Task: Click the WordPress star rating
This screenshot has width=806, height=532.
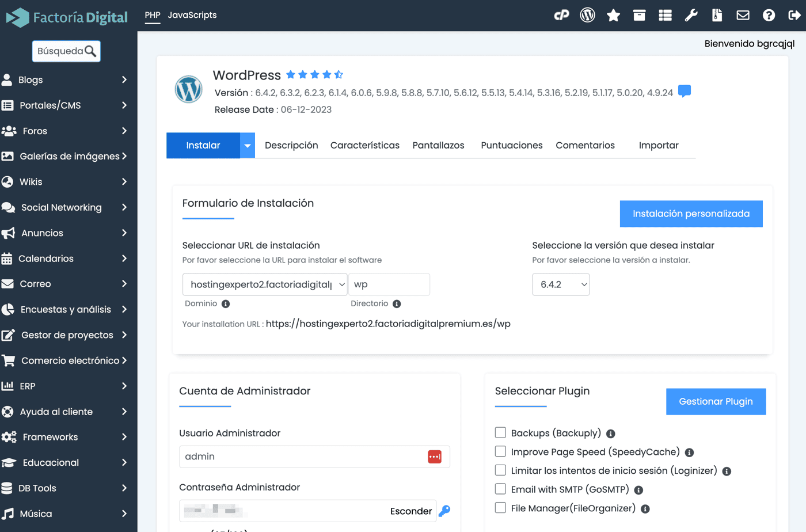Action: point(314,75)
